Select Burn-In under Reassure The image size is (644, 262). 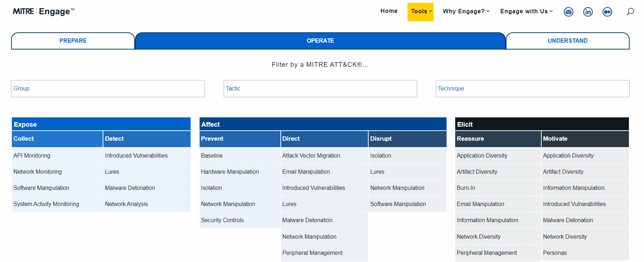(x=466, y=188)
